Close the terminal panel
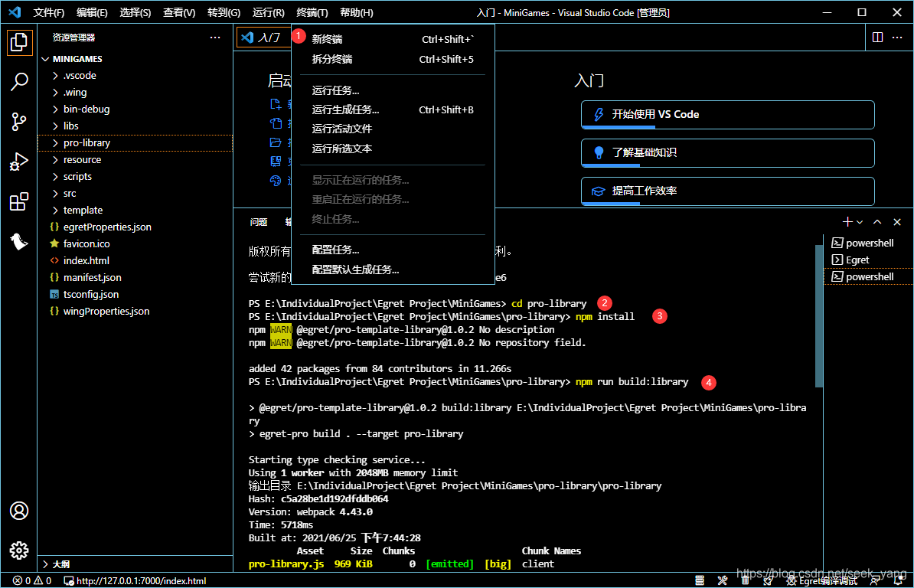914x588 pixels. tap(897, 221)
